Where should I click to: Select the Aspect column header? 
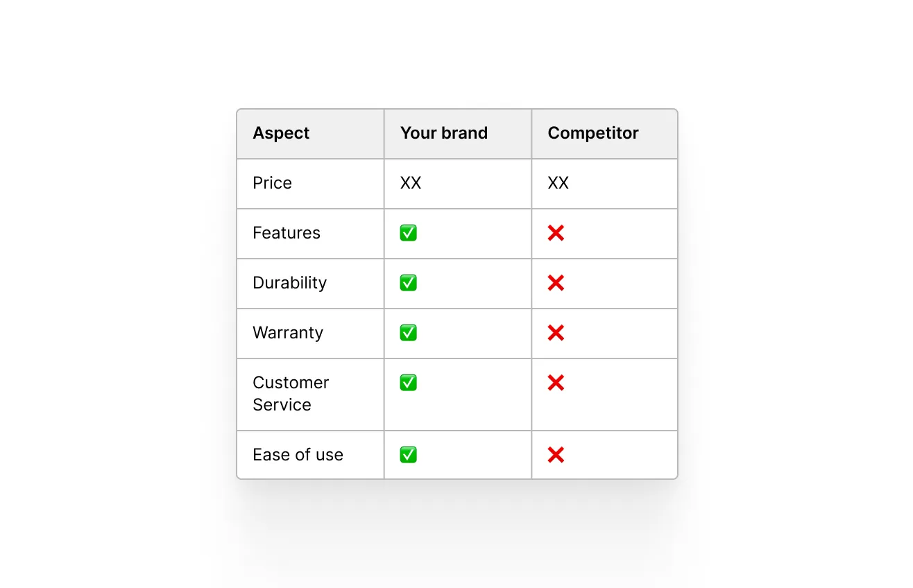tap(281, 133)
